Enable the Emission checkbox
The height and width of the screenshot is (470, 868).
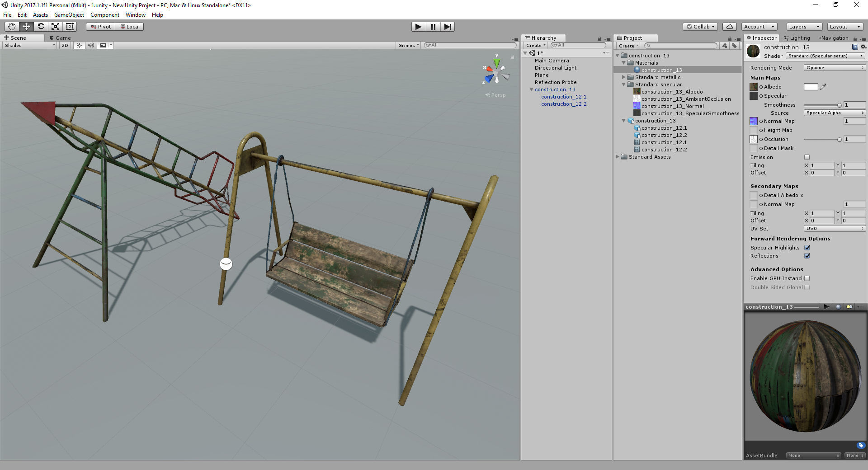click(x=807, y=157)
